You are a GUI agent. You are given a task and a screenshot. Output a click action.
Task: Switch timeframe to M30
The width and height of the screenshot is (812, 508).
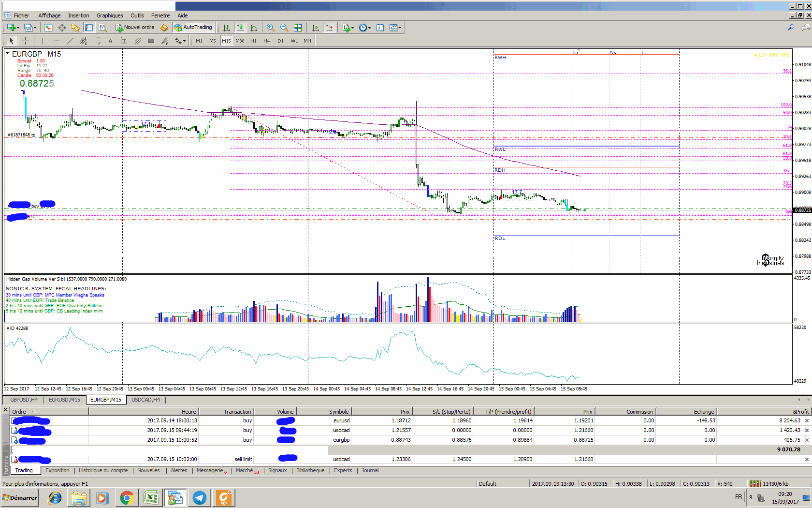tap(240, 41)
